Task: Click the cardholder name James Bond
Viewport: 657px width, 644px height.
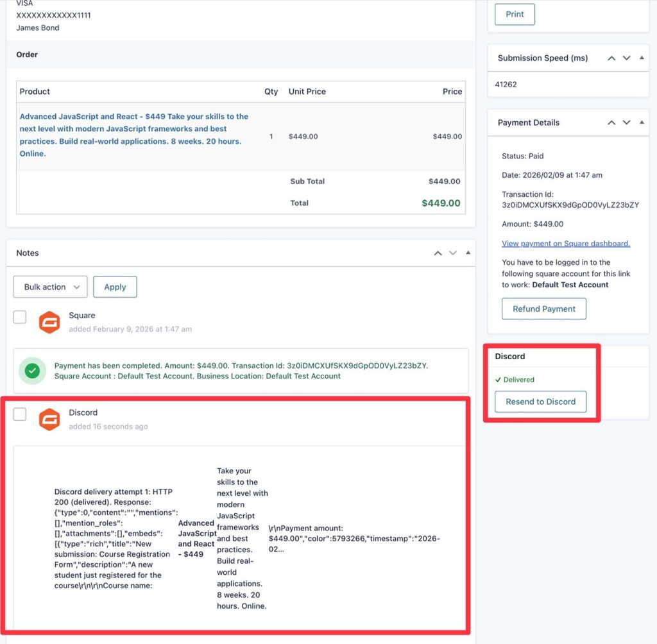Action: (38, 28)
